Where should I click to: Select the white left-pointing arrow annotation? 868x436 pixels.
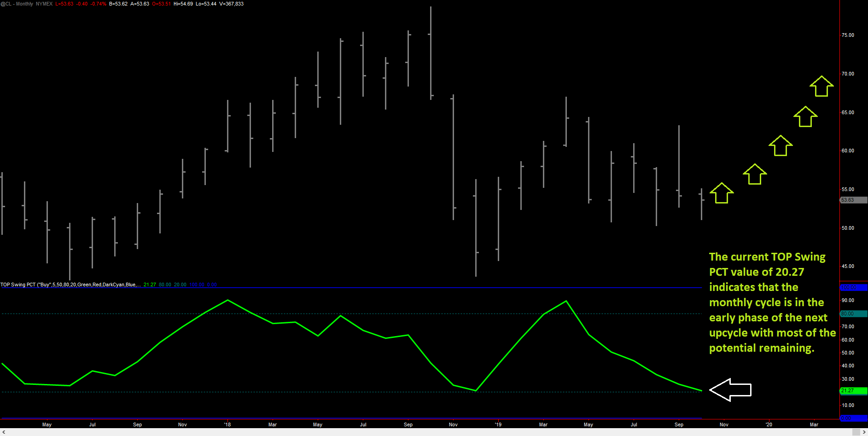click(x=730, y=389)
